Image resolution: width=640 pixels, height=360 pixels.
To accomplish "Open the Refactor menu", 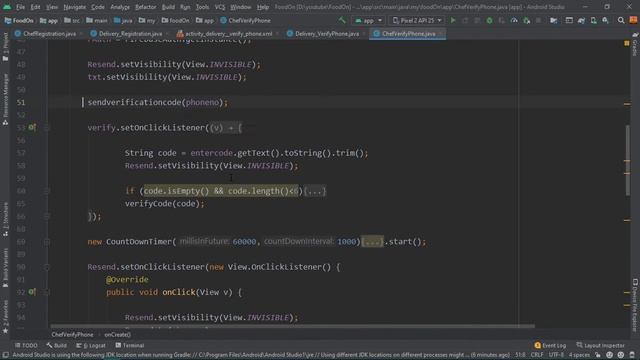I will (x=146, y=7).
